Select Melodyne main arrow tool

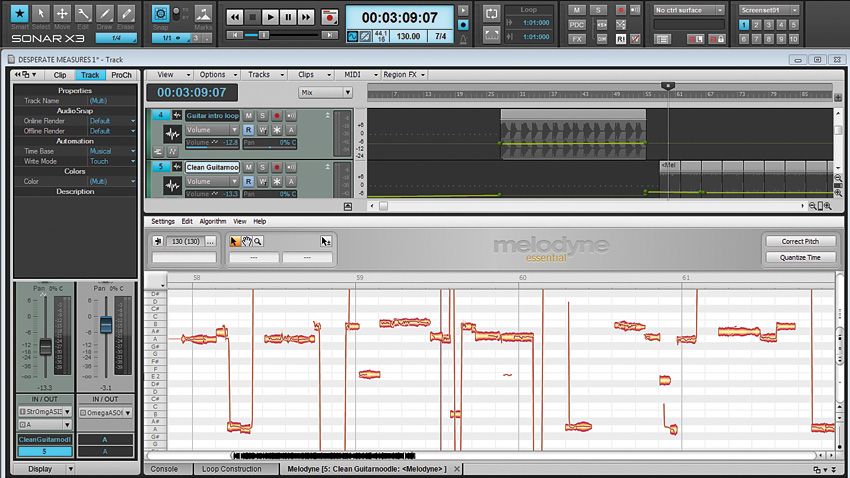pyautogui.click(x=235, y=241)
